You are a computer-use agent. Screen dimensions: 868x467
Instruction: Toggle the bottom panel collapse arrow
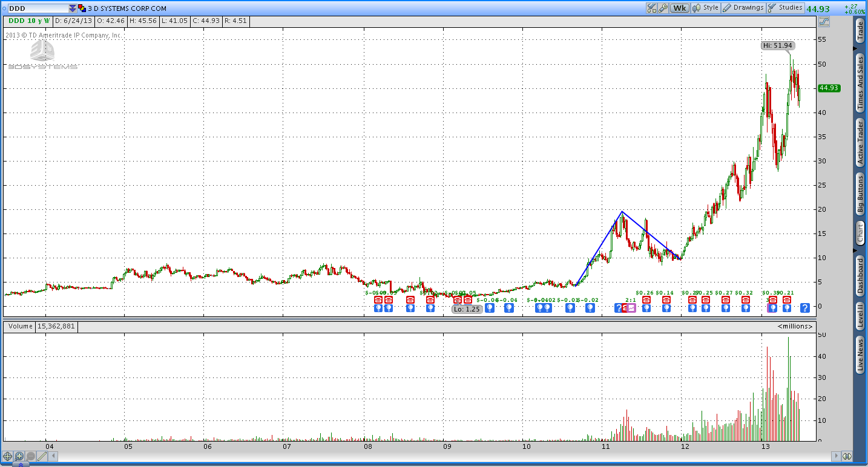tap(20, 465)
